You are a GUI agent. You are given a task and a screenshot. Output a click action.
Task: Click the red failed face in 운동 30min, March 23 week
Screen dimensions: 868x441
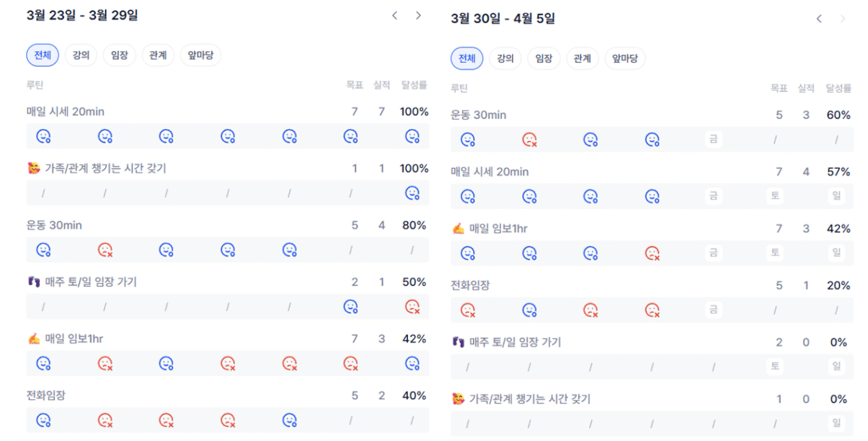click(105, 249)
